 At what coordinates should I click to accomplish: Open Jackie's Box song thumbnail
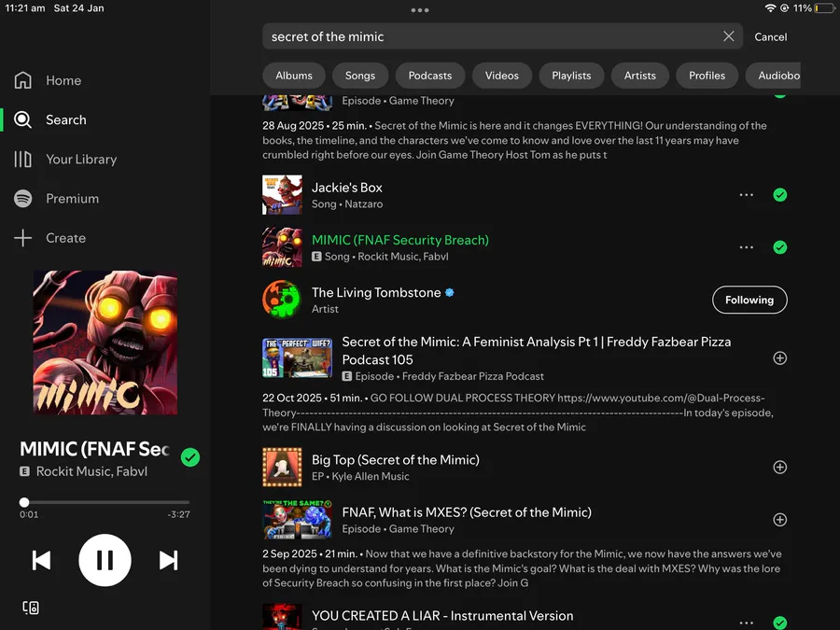282,195
